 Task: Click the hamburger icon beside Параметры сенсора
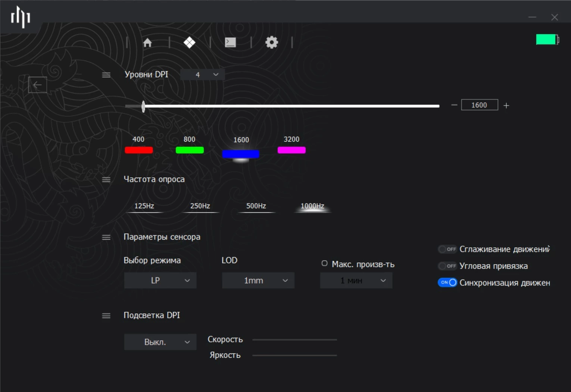106,237
